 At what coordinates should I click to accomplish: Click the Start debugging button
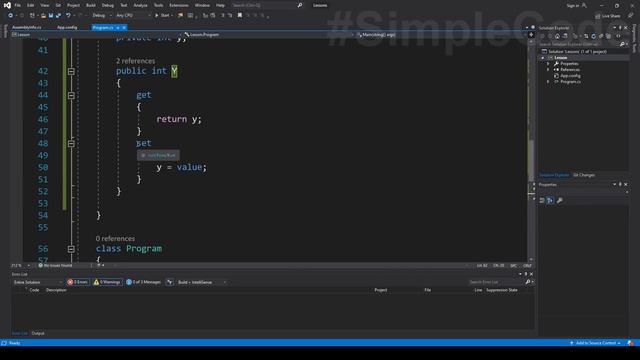[162, 16]
